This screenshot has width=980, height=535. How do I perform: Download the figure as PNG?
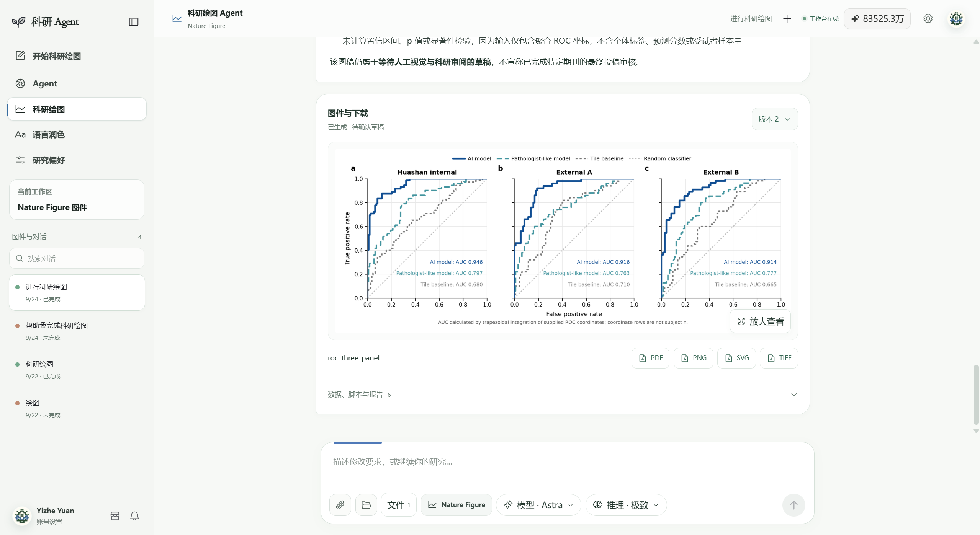(x=693, y=358)
